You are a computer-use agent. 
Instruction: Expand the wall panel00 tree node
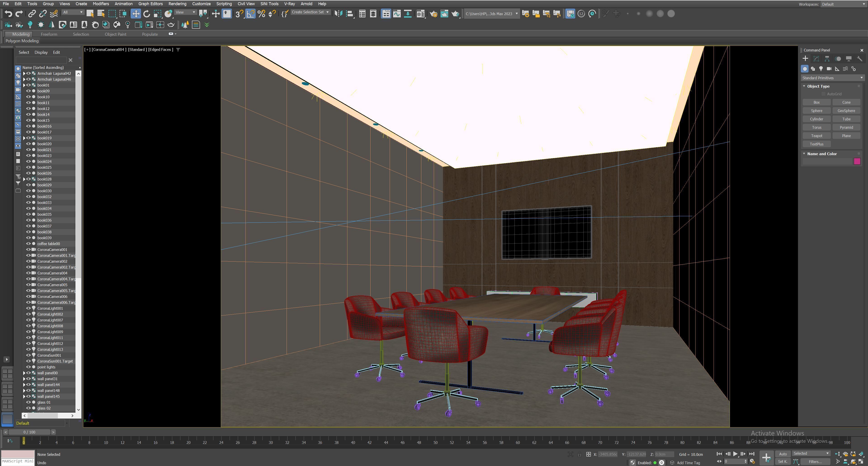pos(24,373)
